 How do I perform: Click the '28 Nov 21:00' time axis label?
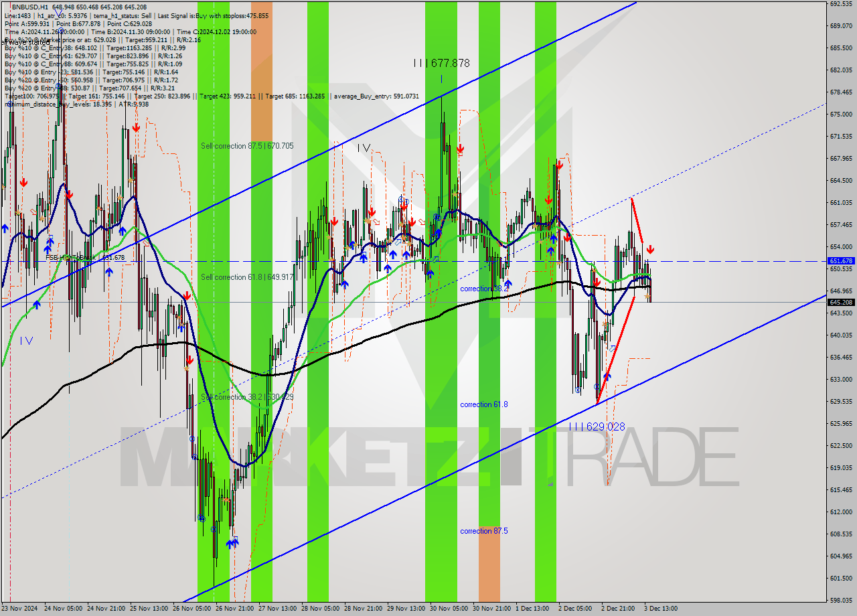click(363, 609)
